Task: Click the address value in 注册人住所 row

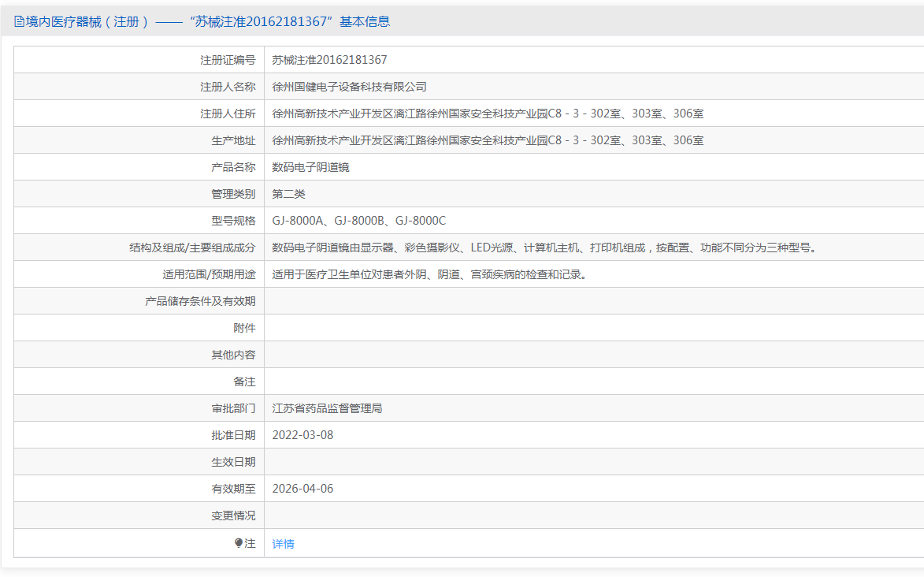Action: point(488,114)
